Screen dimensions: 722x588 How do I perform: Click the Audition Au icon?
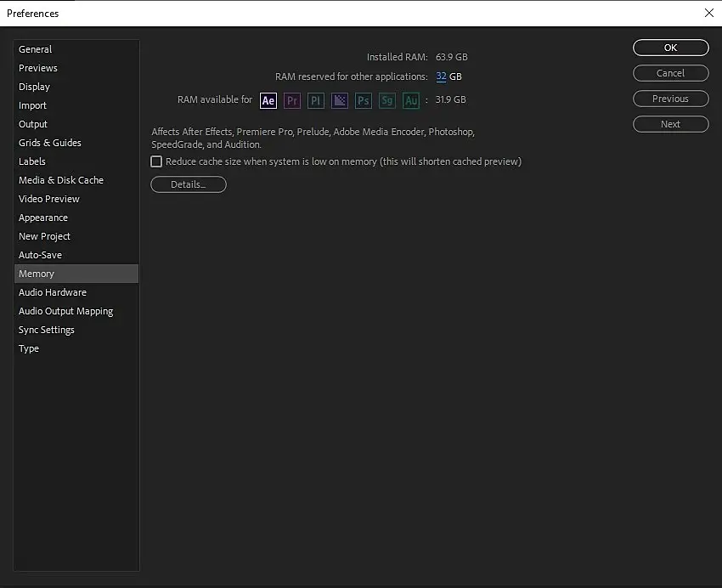pyautogui.click(x=411, y=100)
